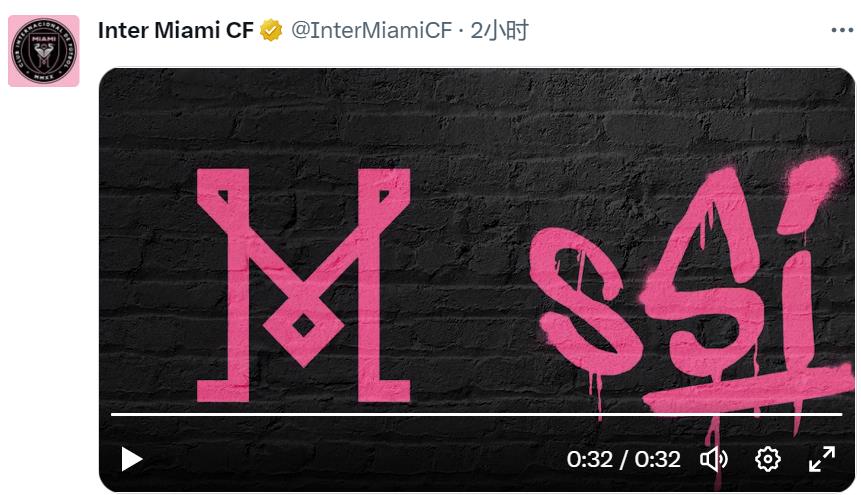Open the tweet via 2小时 timestamp
The image size is (861, 495).
(x=499, y=30)
